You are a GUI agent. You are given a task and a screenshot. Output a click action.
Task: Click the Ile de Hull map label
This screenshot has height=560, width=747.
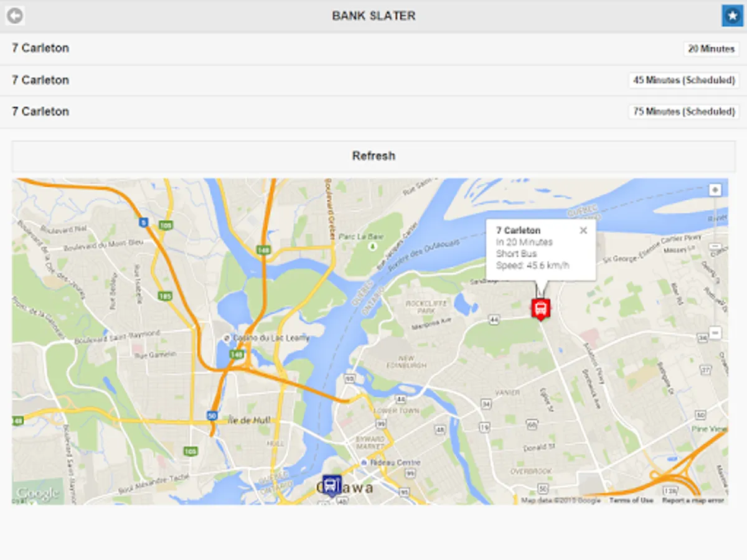pos(250,421)
